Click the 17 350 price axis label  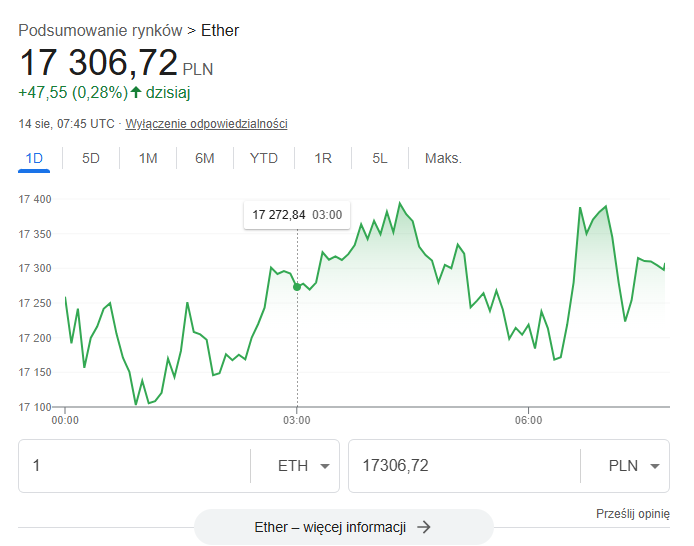click(35, 234)
